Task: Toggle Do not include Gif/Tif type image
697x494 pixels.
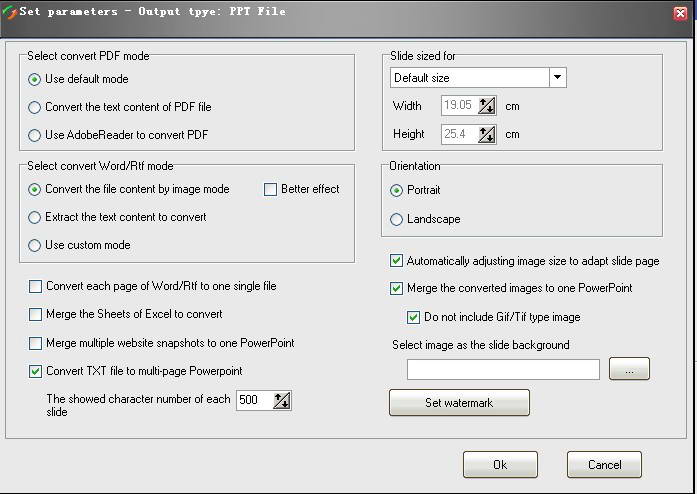Action: 414,317
